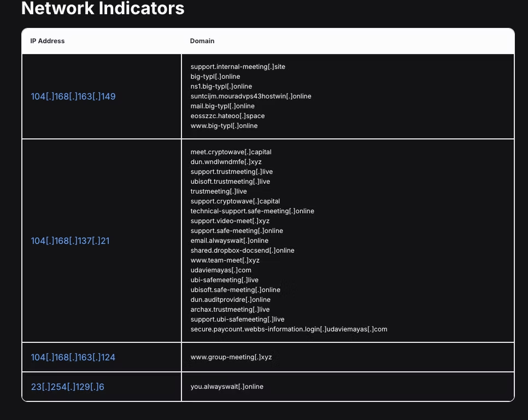Click the IP address 104[.]168[.]163[.]149
The width and height of the screenshot is (528, 420).
coord(73,96)
